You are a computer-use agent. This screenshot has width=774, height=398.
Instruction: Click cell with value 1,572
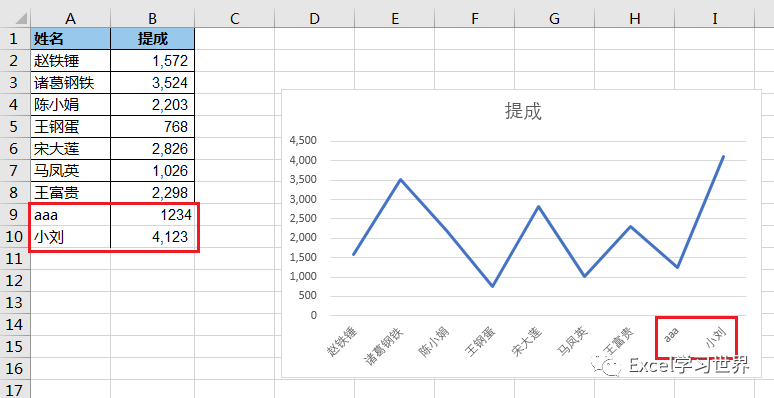(153, 61)
